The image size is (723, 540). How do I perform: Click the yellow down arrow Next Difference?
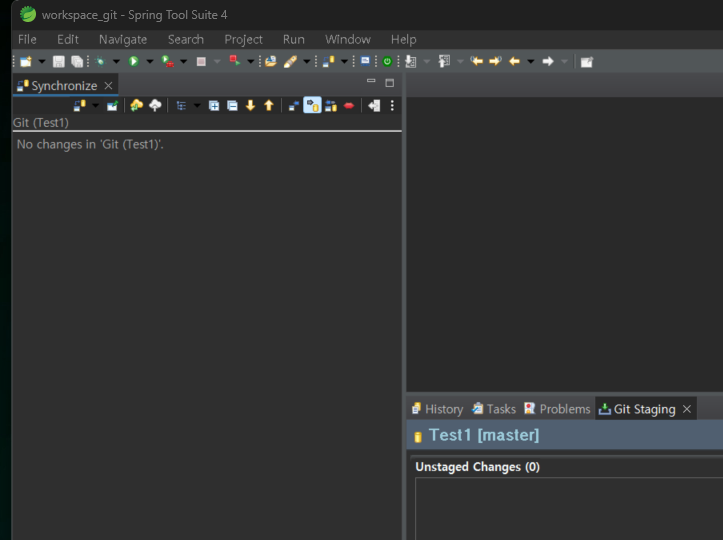coord(250,106)
